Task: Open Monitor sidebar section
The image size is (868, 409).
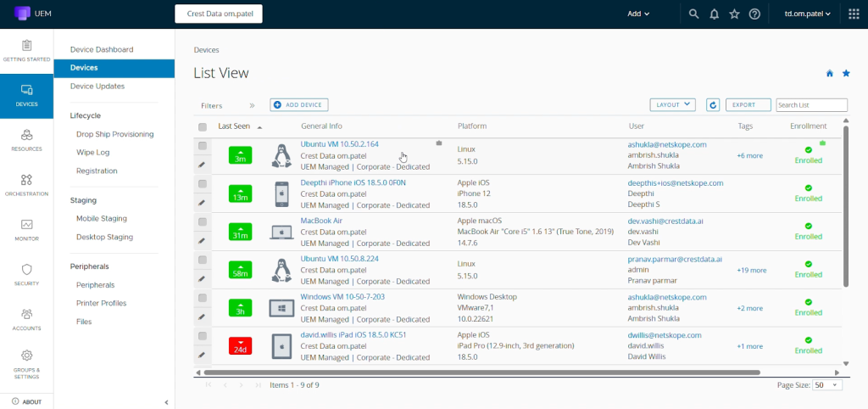Action: pos(26,231)
